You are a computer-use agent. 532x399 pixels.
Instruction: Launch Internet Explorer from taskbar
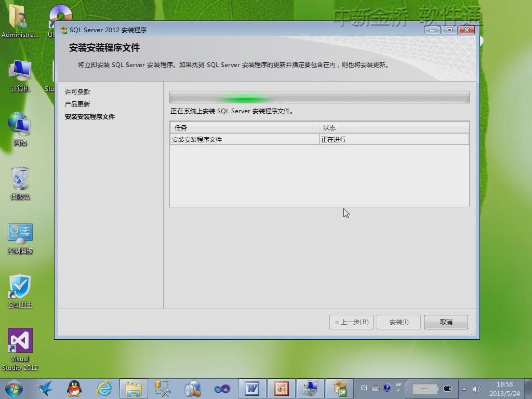104,389
